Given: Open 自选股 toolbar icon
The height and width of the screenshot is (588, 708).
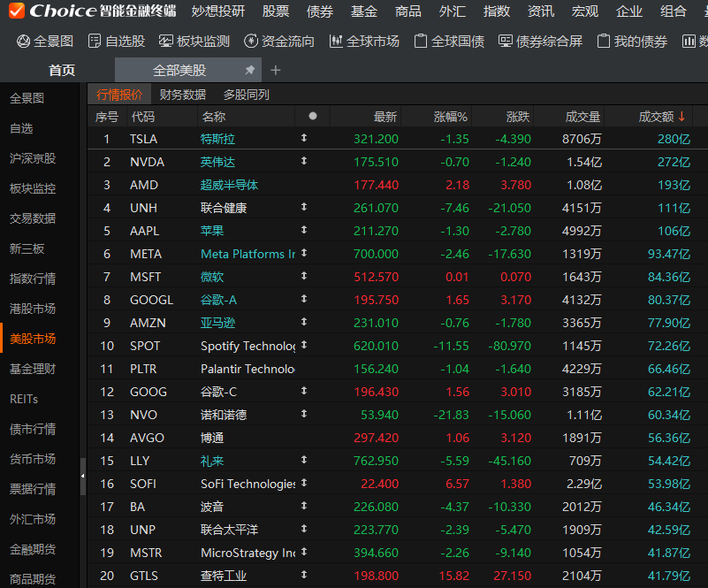Looking at the screenshot, I should (x=95, y=42).
